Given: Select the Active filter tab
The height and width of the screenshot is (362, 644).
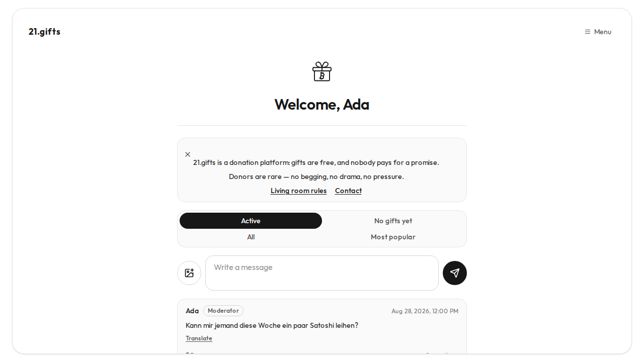Looking at the screenshot, I should [x=251, y=221].
